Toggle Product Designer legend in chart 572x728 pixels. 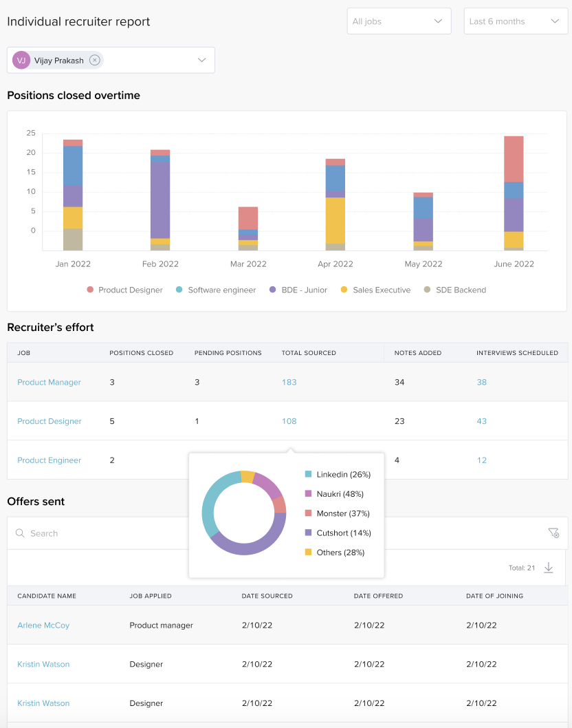[124, 290]
